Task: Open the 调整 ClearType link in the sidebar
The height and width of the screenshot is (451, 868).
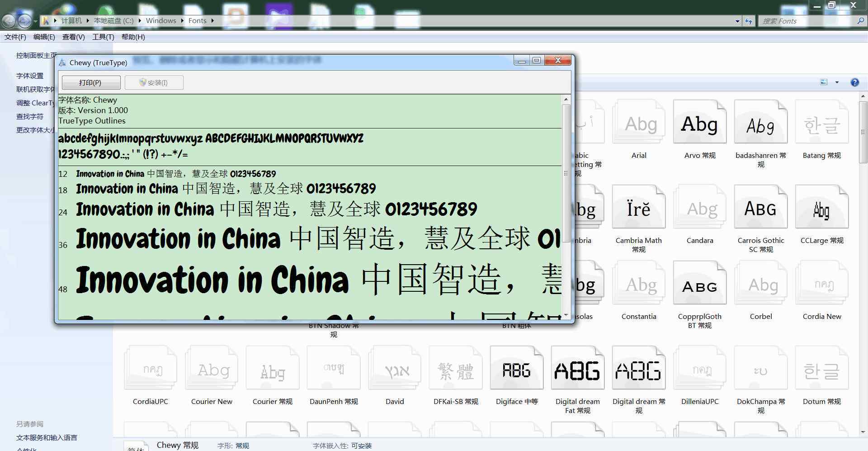Action: point(36,103)
